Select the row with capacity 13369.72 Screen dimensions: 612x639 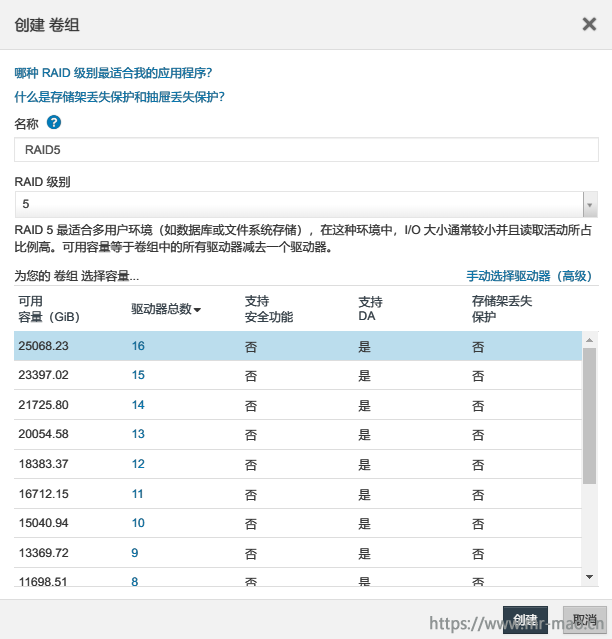point(298,553)
